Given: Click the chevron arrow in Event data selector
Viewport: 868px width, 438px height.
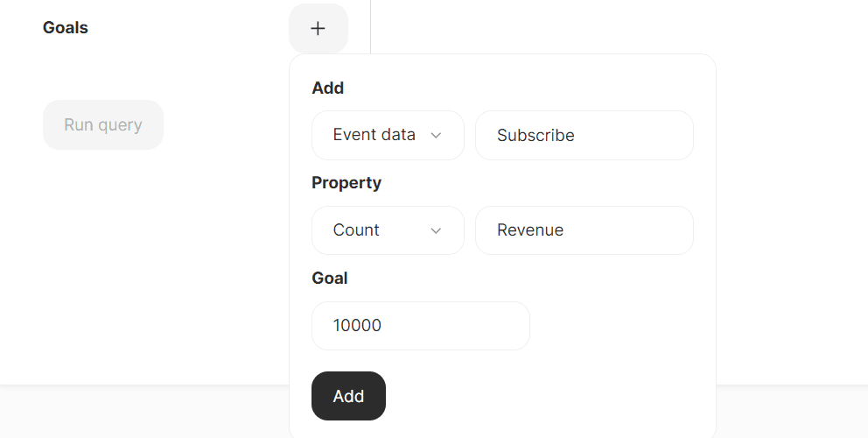Looking at the screenshot, I should coord(436,135).
